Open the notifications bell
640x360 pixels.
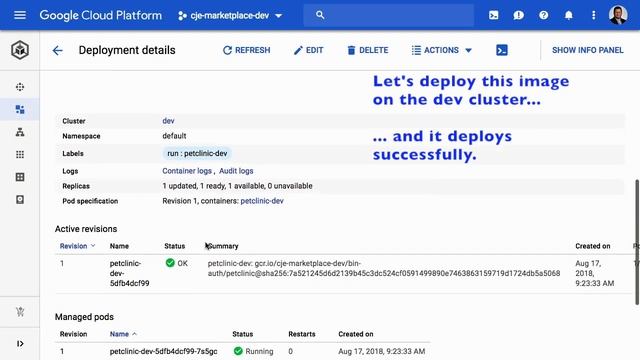coord(568,16)
